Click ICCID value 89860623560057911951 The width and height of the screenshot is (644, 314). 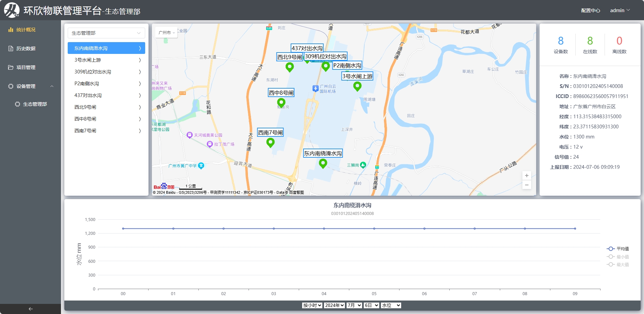pos(601,96)
